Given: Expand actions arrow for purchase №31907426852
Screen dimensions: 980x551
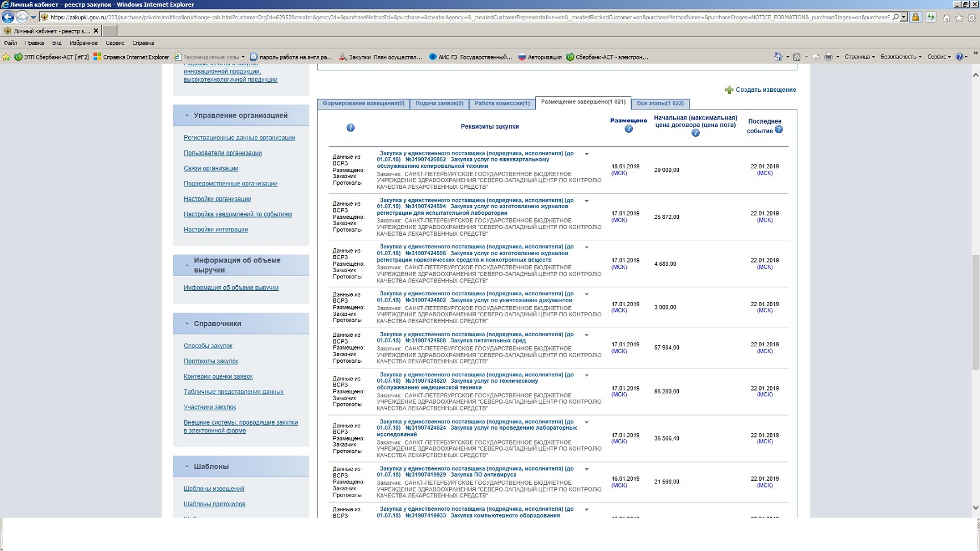Looking at the screenshot, I should (587, 154).
